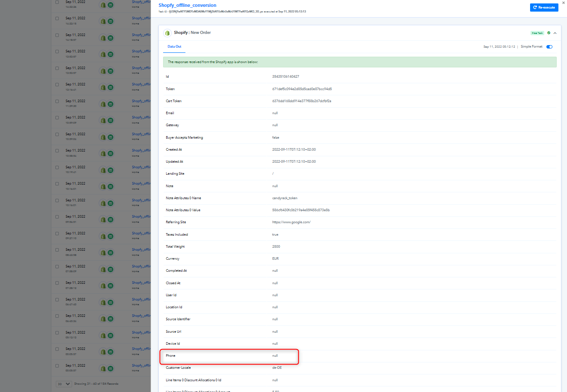Click the Shopify icon in the 09:27:10 row

point(103,237)
